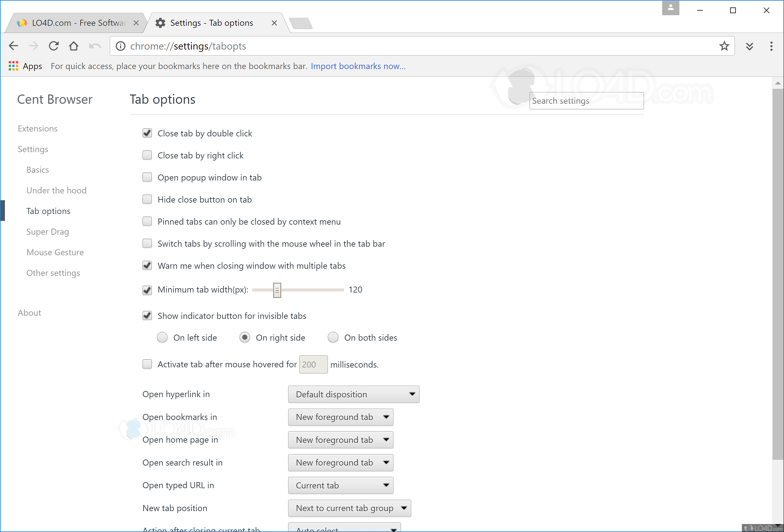Enable Close tab by right click
The width and height of the screenshot is (784, 532).
pos(147,155)
